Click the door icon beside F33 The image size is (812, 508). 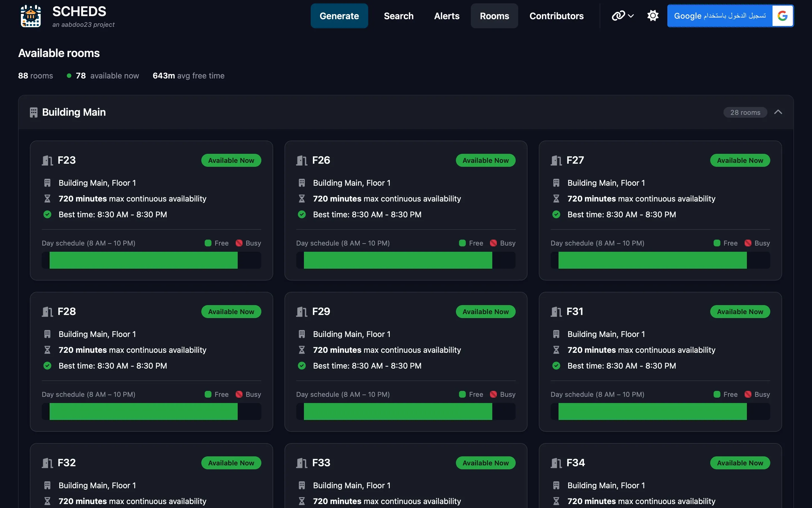click(x=302, y=463)
